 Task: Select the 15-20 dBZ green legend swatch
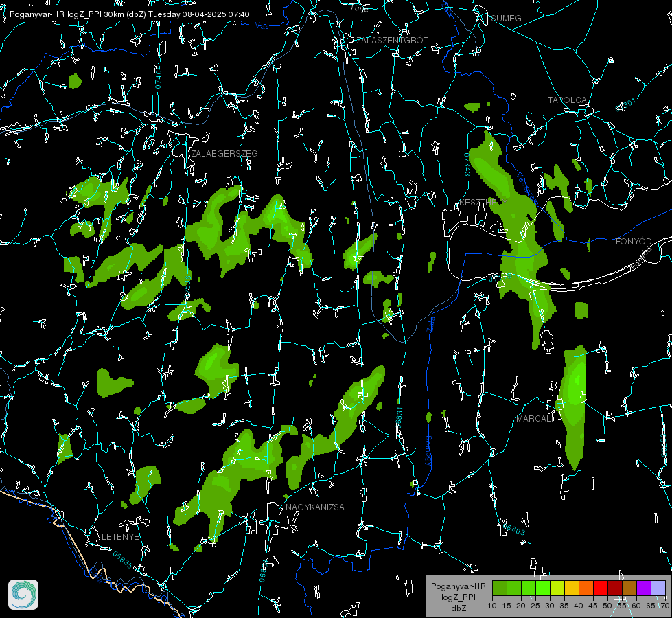point(514,588)
